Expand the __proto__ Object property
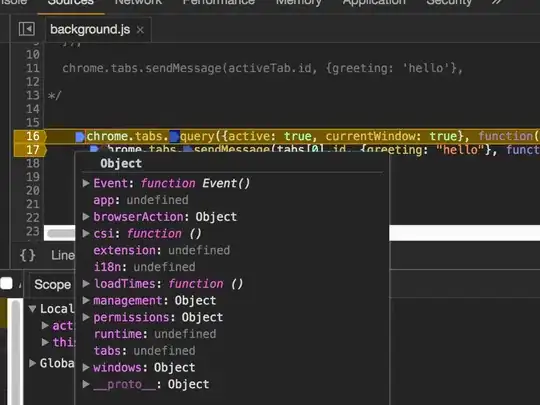 tap(86, 384)
